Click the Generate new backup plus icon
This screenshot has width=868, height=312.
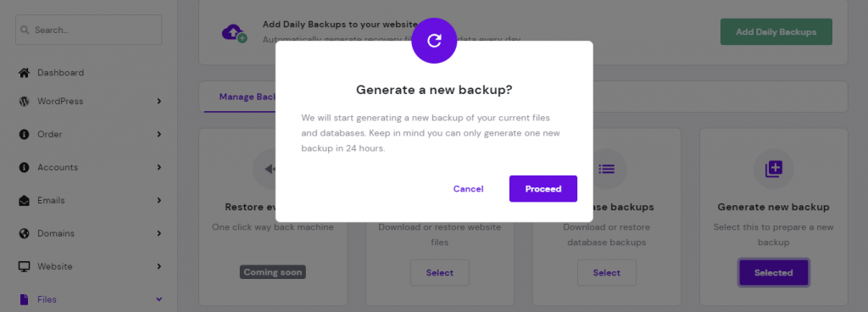(x=773, y=170)
